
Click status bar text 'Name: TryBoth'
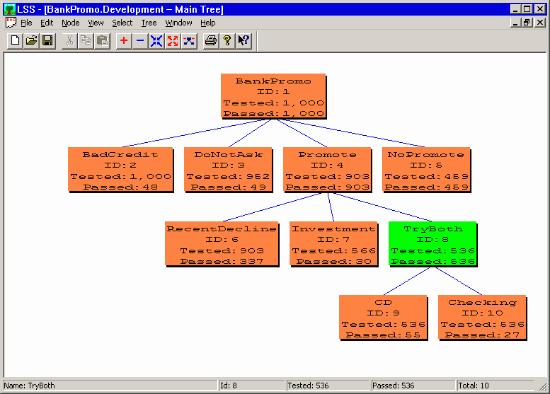[29, 386]
